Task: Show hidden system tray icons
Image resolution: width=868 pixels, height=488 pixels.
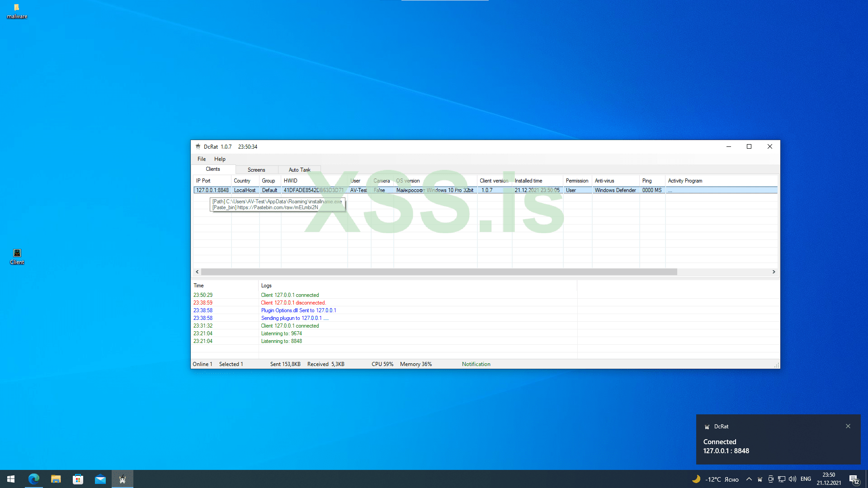Action: tap(749, 479)
